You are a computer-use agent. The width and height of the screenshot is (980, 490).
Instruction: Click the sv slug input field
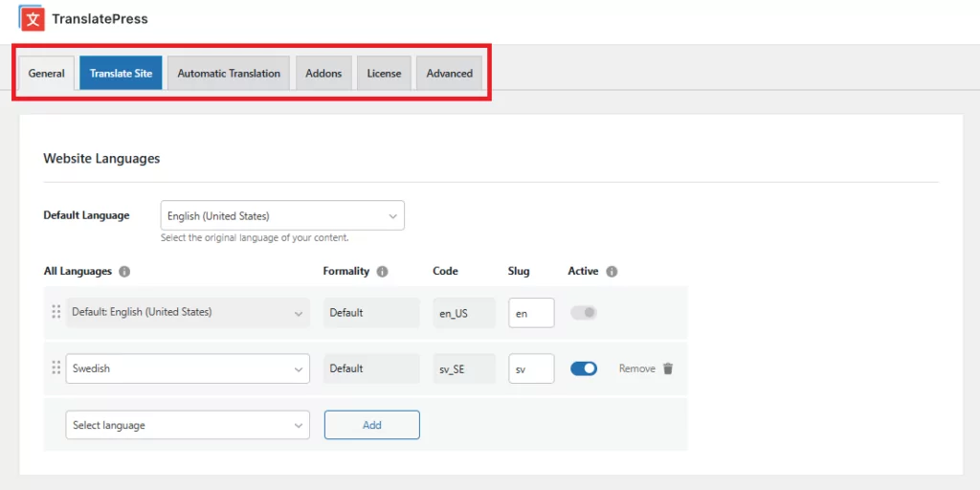point(531,368)
